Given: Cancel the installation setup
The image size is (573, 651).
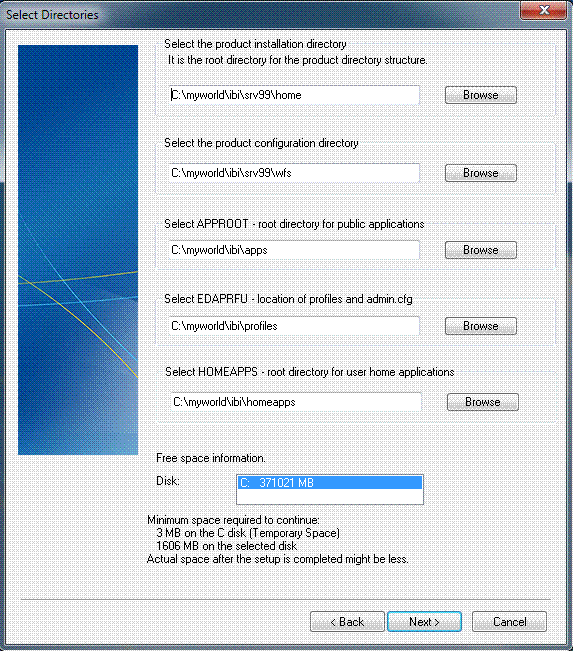Looking at the screenshot, I should pyautogui.click(x=509, y=622).
